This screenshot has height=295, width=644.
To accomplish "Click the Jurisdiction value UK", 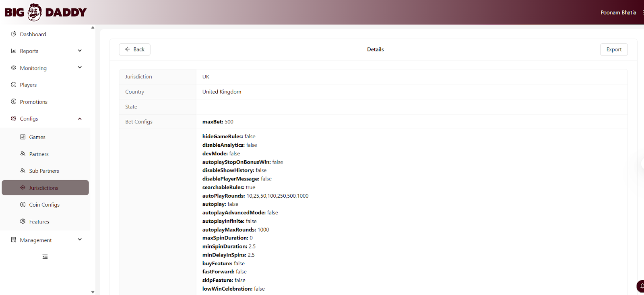I will click(x=206, y=77).
